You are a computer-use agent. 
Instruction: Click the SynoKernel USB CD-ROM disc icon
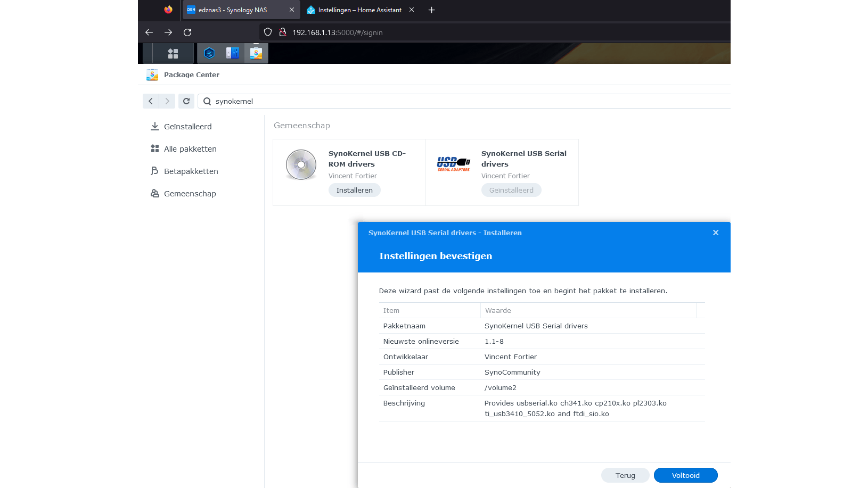pos(301,164)
